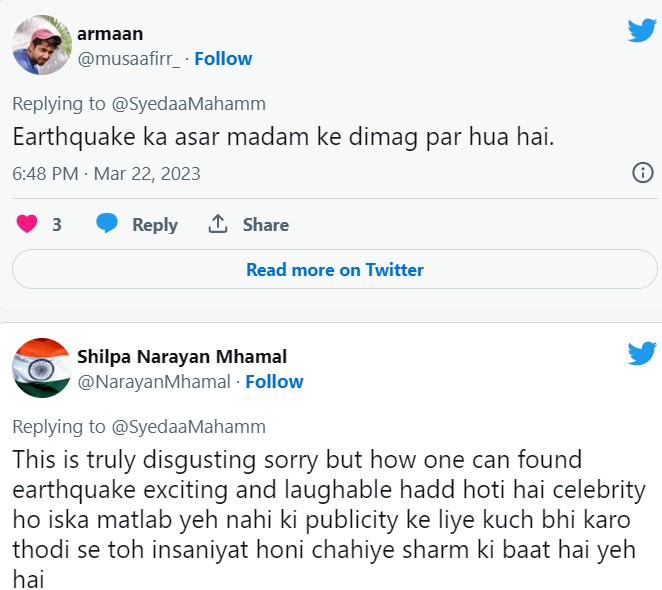This screenshot has width=662, height=590.
Task: Open Shilpa Narayan Mhamal's Indian flag avatar
Action: [40, 368]
